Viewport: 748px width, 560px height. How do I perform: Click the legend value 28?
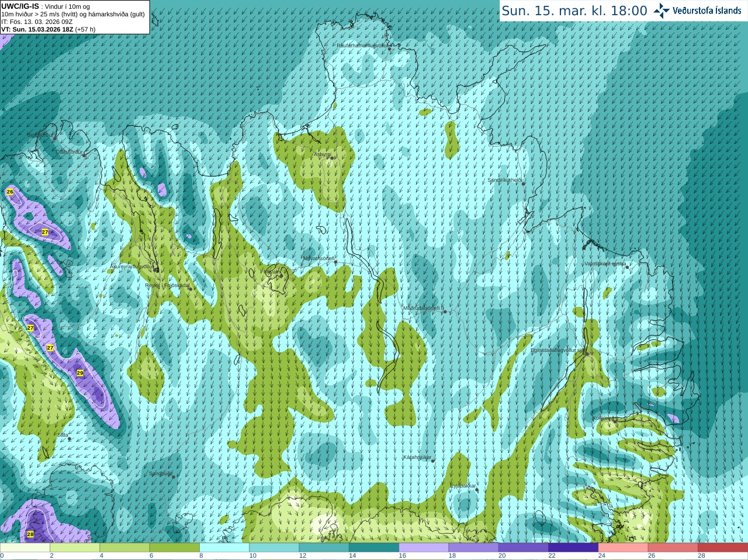pyautogui.click(x=701, y=556)
